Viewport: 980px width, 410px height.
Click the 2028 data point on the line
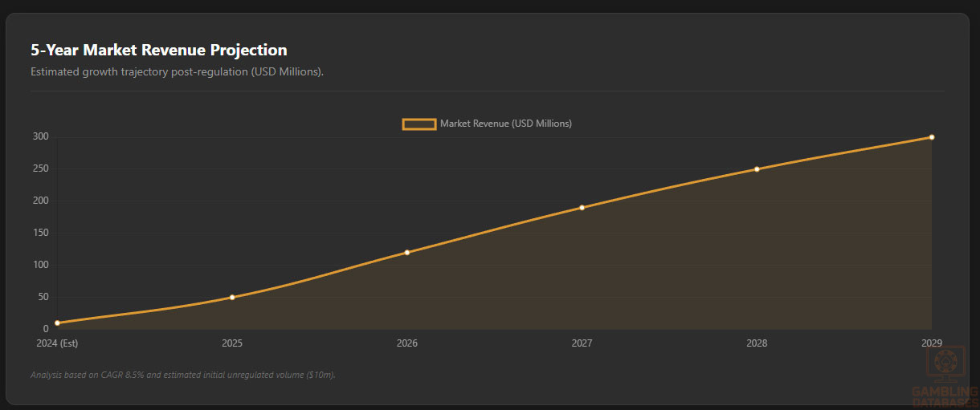pyautogui.click(x=757, y=169)
